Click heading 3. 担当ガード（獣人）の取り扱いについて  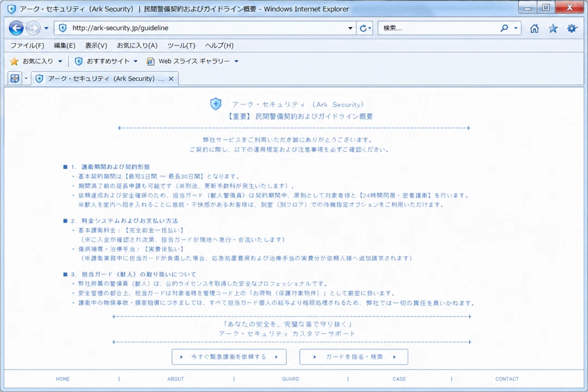pos(133,274)
